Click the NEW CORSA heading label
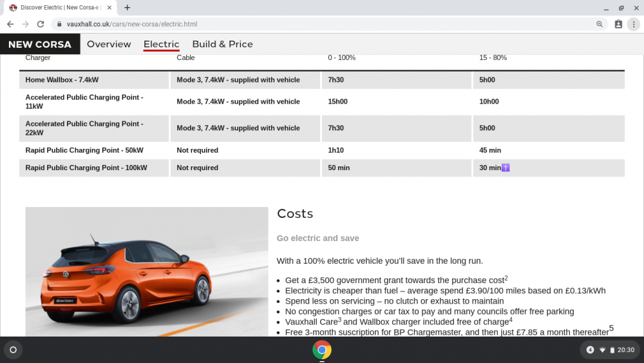 tap(40, 44)
